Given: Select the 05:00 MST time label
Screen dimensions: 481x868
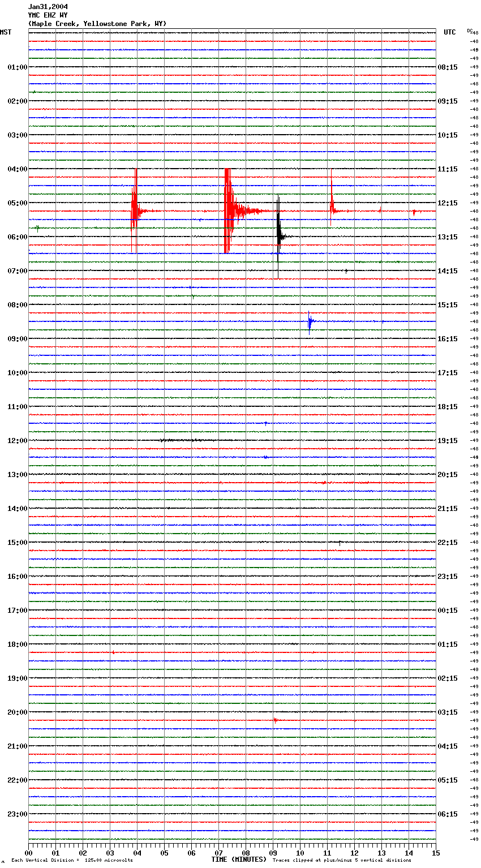Looking at the screenshot, I should (x=18, y=203).
